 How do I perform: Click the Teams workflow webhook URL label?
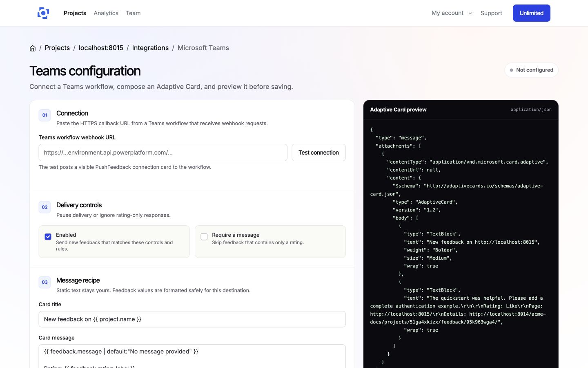click(x=77, y=137)
